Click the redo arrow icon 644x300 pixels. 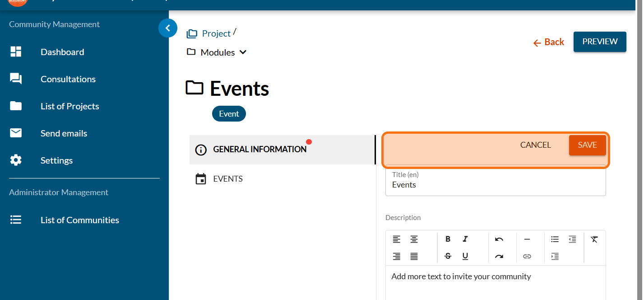point(499,256)
